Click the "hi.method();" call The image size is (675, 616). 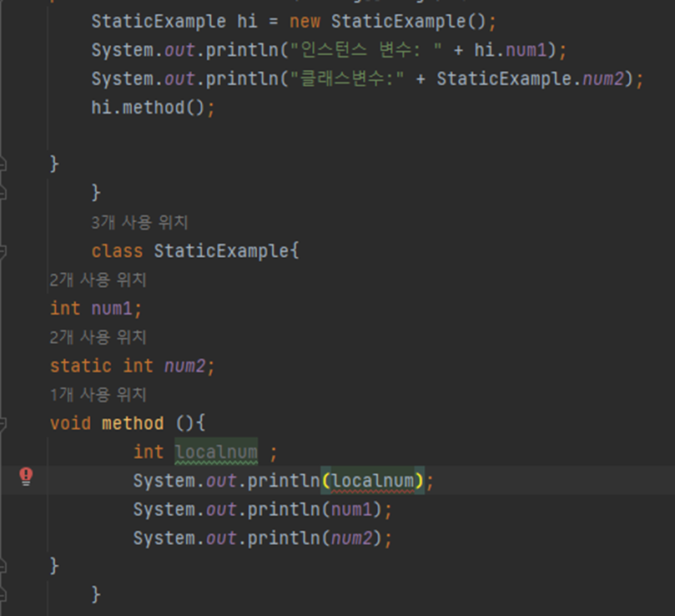(153, 108)
